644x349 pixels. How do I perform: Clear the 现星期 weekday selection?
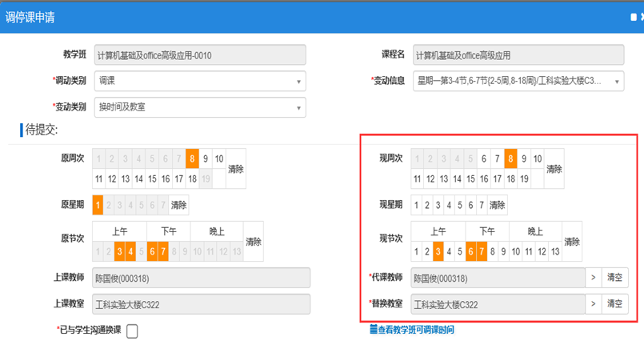pyautogui.click(x=497, y=205)
